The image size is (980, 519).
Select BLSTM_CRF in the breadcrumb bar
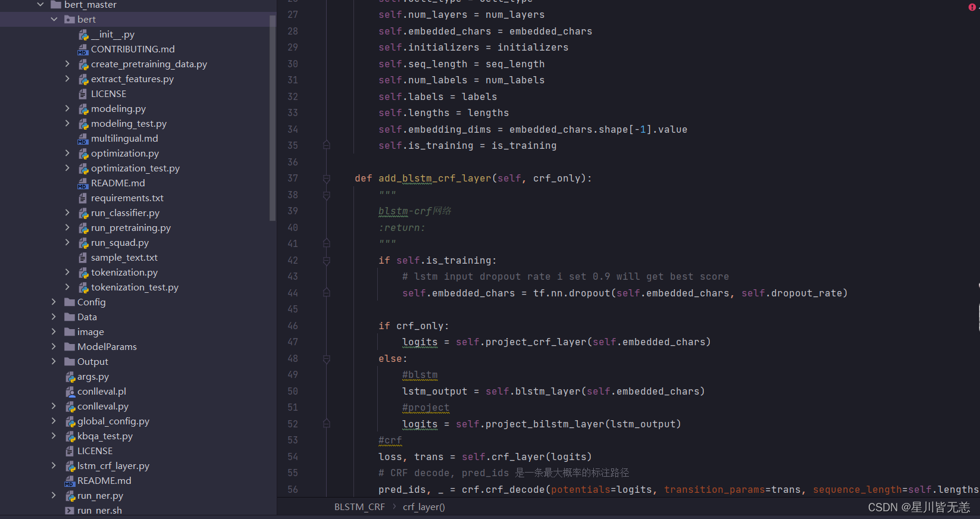pos(359,507)
